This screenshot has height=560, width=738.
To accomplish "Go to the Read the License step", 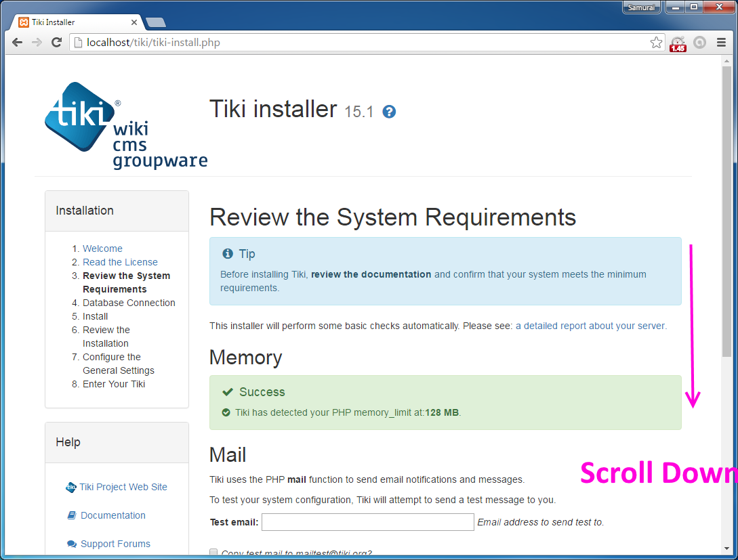I will 120,262.
